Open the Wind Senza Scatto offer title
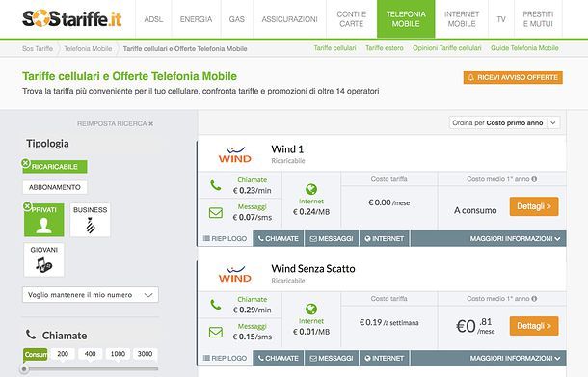This screenshot has width=588, height=377. [x=313, y=269]
